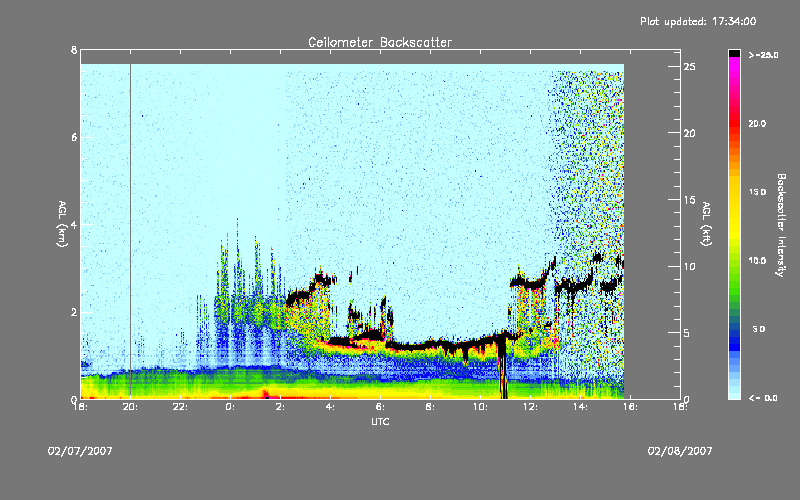This screenshot has width=800, height=500.
Task: Click the 8 tick on the km axis
Action: (74, 50)
